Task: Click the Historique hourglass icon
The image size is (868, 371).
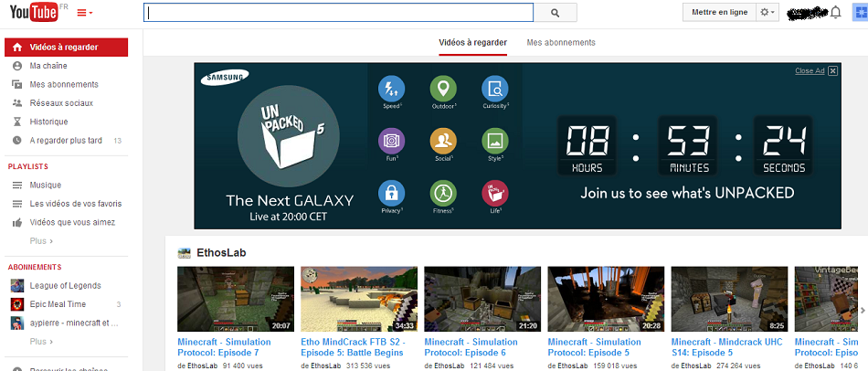Action: [x=17, y=122]
